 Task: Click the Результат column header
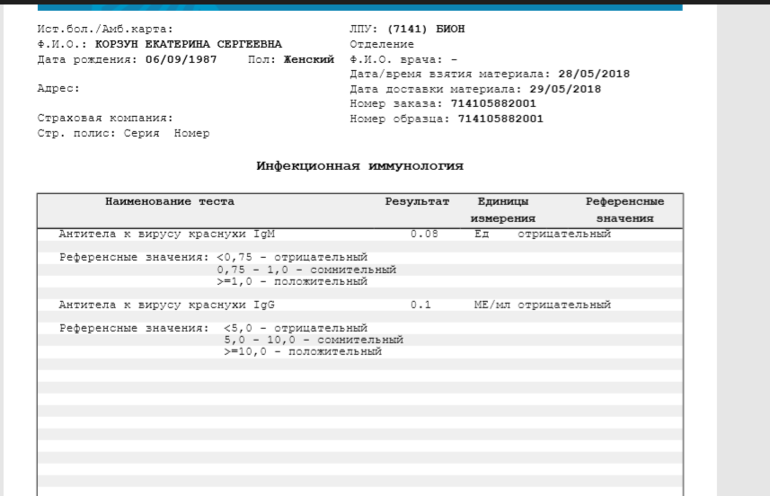(417, 202)
